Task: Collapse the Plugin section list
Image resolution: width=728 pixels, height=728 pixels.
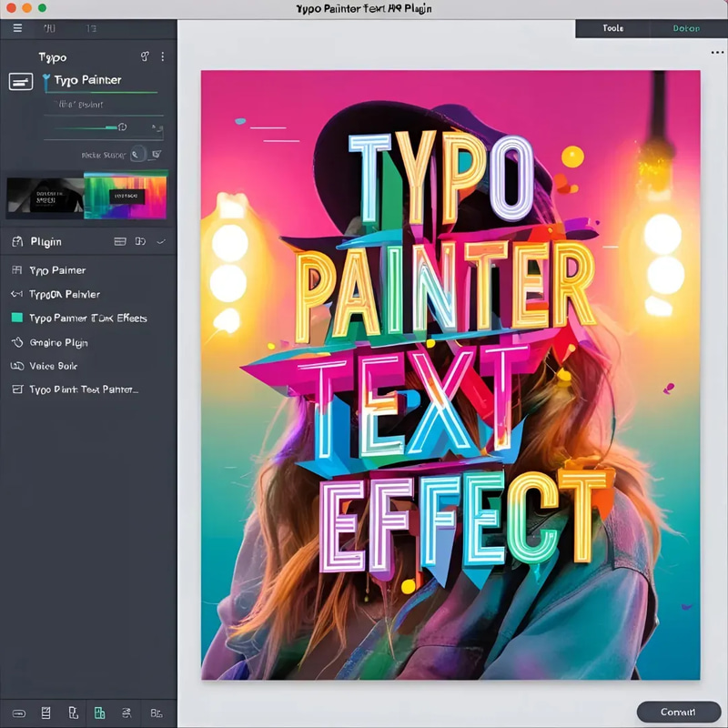Action: (138, 242)
